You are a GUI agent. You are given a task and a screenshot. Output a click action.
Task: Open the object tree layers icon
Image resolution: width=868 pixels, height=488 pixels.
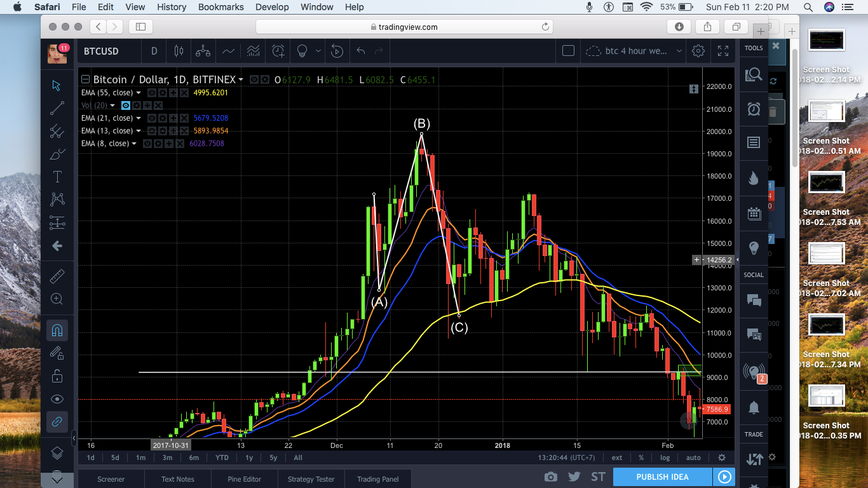57,452
